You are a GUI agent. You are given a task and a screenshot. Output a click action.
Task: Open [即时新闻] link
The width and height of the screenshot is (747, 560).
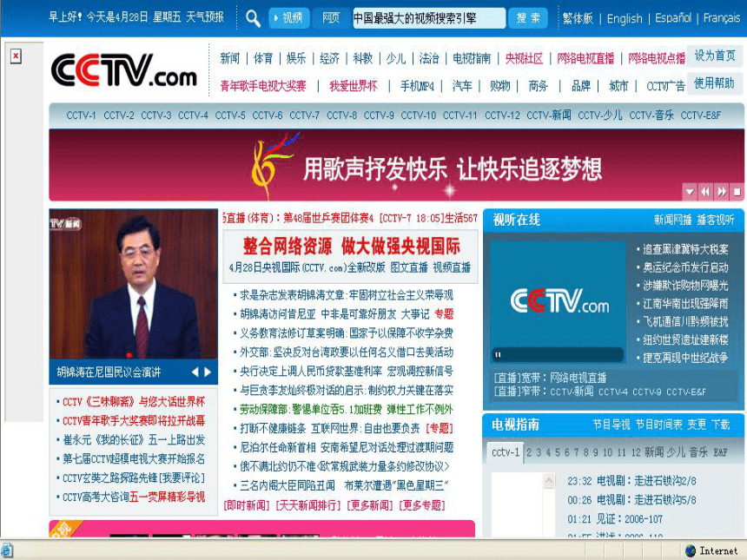(247, 505)
